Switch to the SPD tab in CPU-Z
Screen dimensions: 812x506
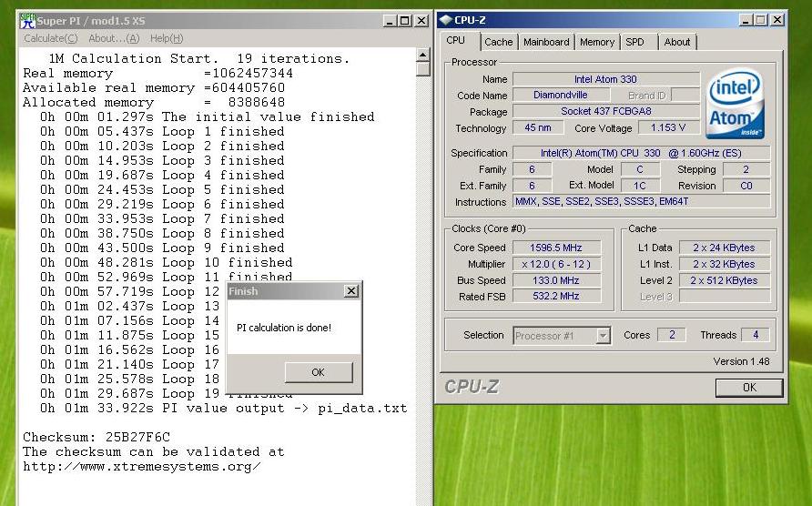(634, 42)
